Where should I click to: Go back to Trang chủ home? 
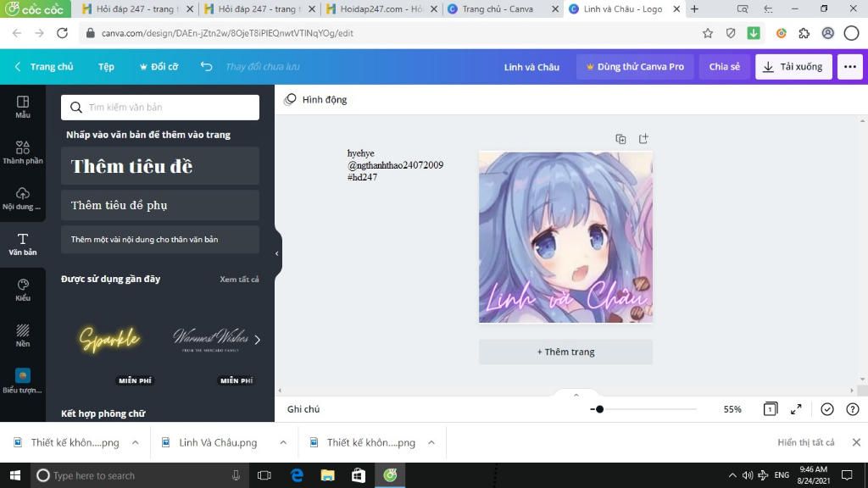pyautogui.click(x=44, y=66)
